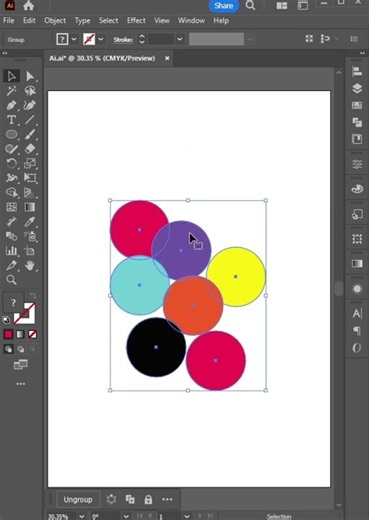Image resolution: width=369 pixels, height=520 pixels.
Task: Open the Character panel icon
Action: pyautogui.click(x=357, y=313)
